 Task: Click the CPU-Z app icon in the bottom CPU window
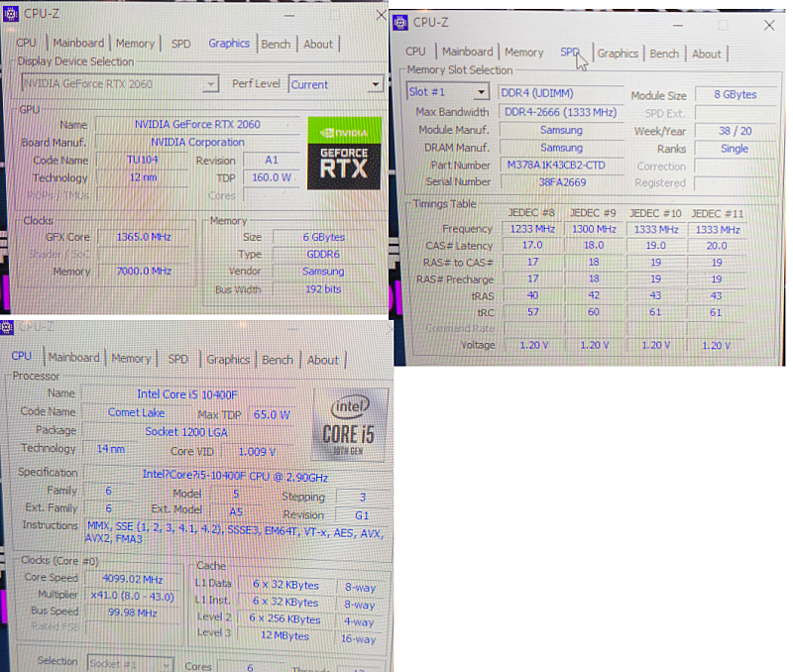point(7,328)
